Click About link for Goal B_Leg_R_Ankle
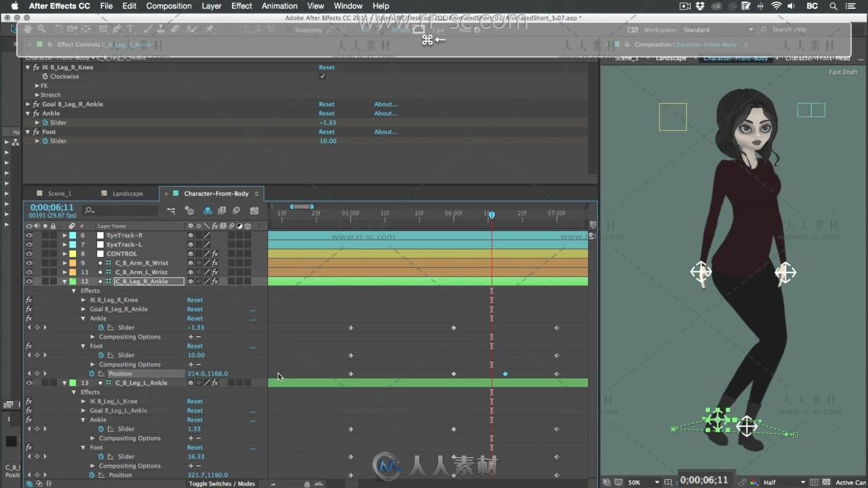868x488 pixels. (385, 104)
